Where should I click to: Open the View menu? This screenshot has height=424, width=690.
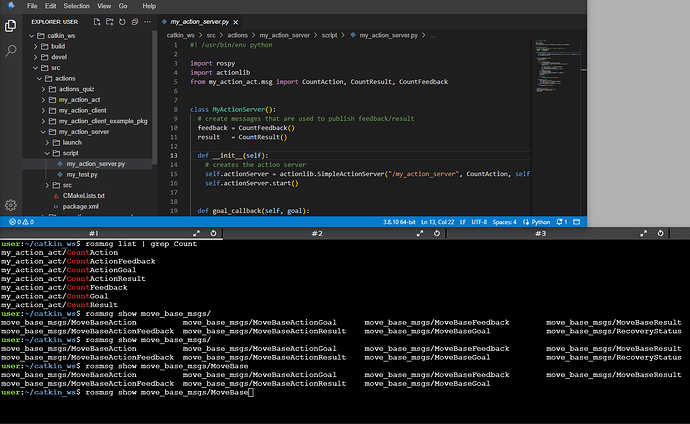(104, 6)
